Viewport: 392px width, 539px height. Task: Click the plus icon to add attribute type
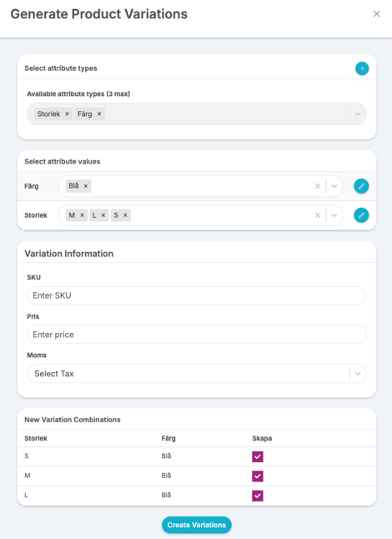(x=362, y=68)
